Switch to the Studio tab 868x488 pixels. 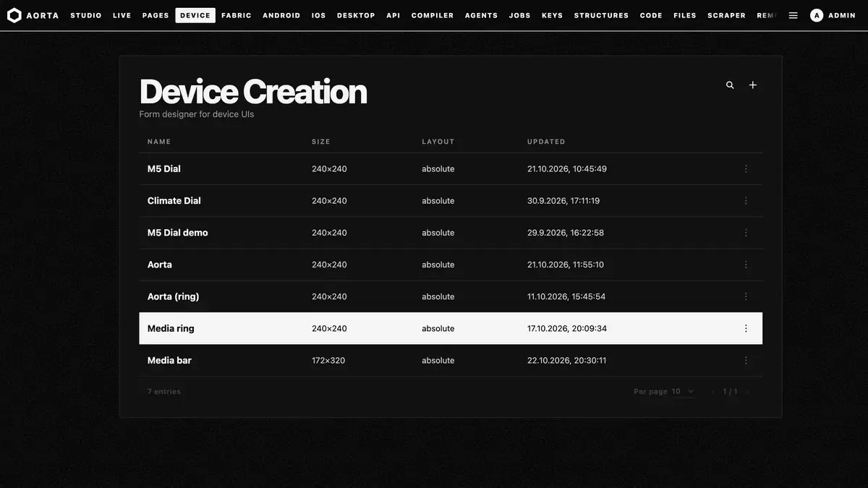click(x=86, y=15)
